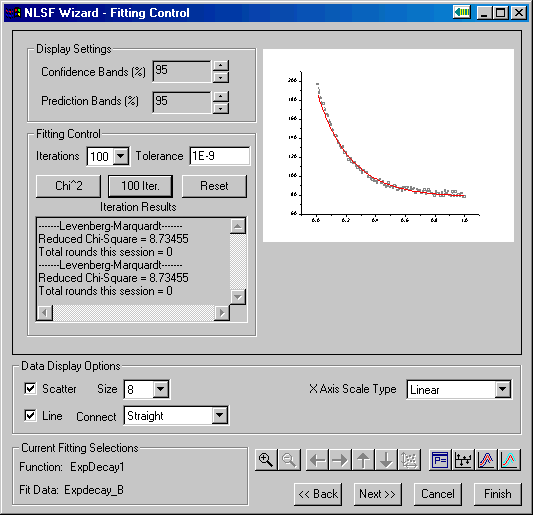Viewport: 533px width, 515px height.
Task: Click the Fit Data: Expdecay_B text
Action: 71,490
